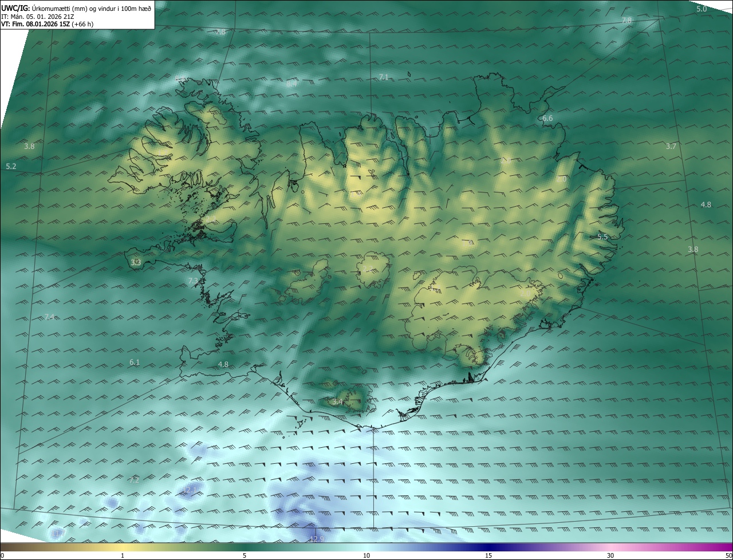733x560 pixels.
Task: Click the pink colorbar segment above the 30 tick
Action: coord(610,547)
